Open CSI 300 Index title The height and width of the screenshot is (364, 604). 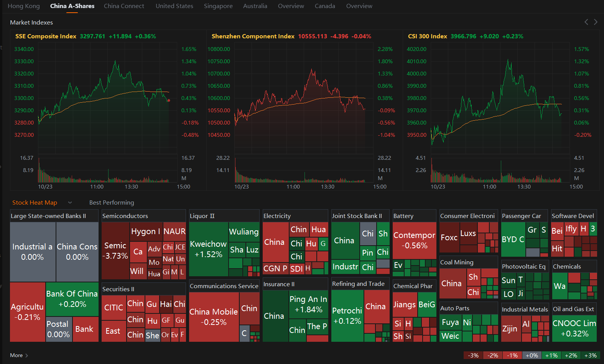coord(428,36)
